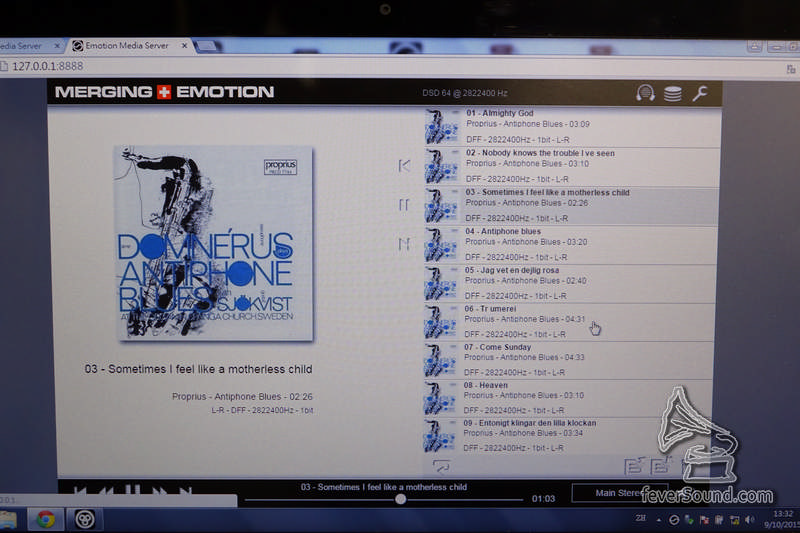Screen dimensions: 800x533
Task: Select track 03 - Sometimes I feel like
Action: [571, 206]
